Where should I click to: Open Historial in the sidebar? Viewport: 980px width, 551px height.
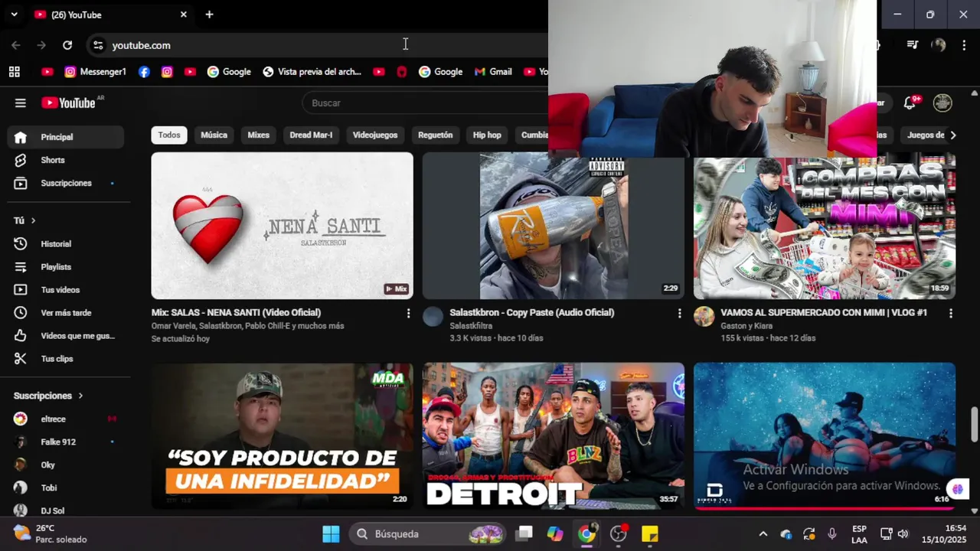[66, 244]
